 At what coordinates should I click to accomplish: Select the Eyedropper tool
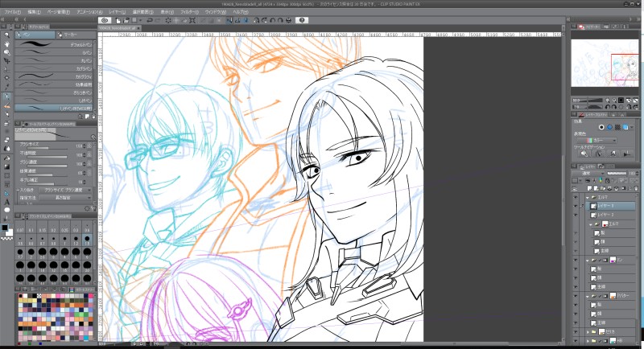pyautogui.click(x=6, y=87)
